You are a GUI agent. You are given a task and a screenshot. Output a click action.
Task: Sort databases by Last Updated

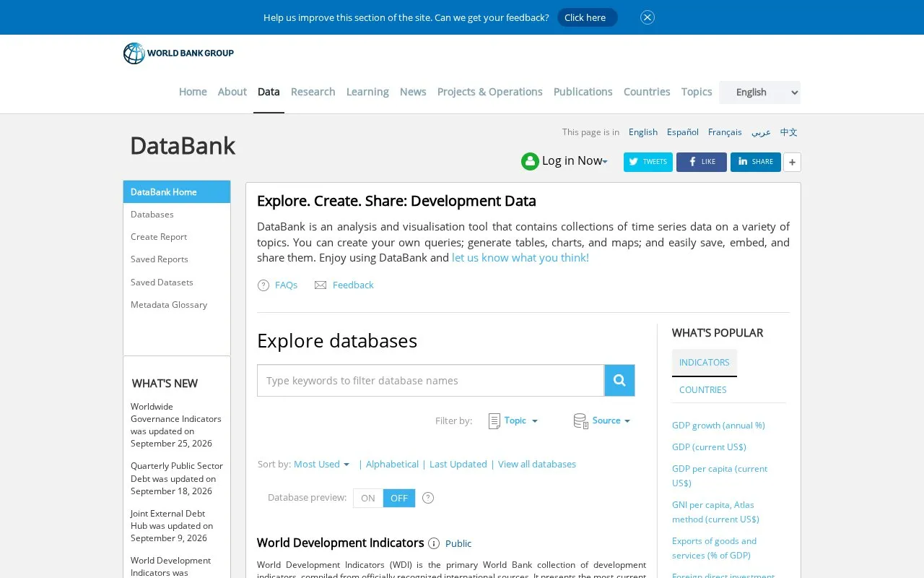(458, 464)
